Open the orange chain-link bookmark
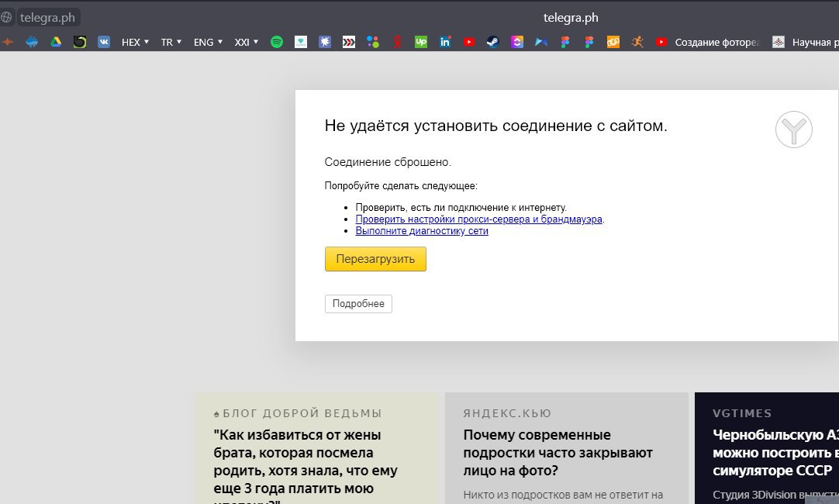 click(x=613, y=42)
